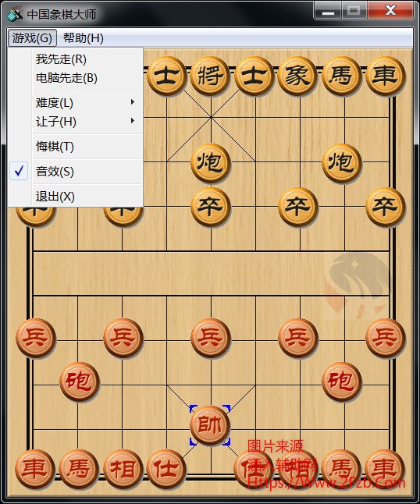Select the red 砲 cannon on the right side
Viewport: 420px width, 504px height.
(x=341, y=382)
